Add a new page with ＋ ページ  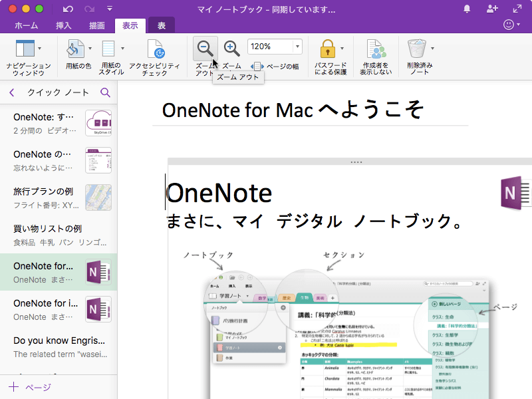(30, 387)
